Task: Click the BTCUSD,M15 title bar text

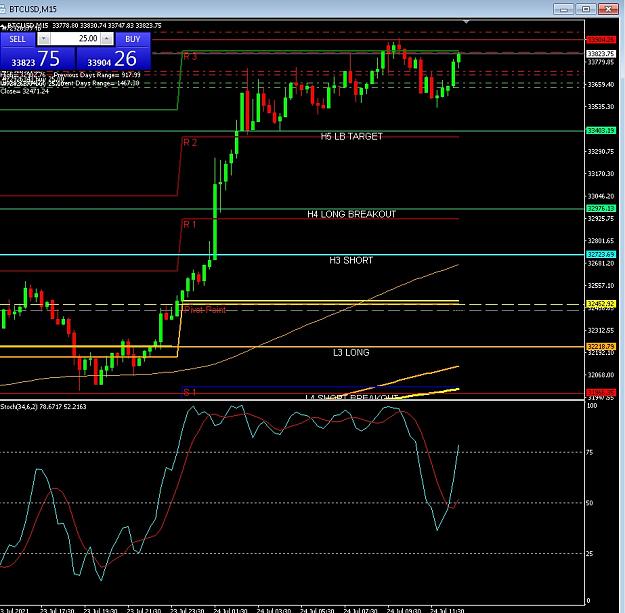Action: pos(33,9)
